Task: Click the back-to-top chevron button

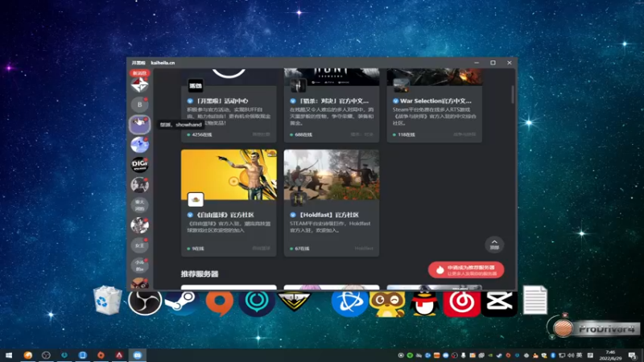Action: click(494, 245)
